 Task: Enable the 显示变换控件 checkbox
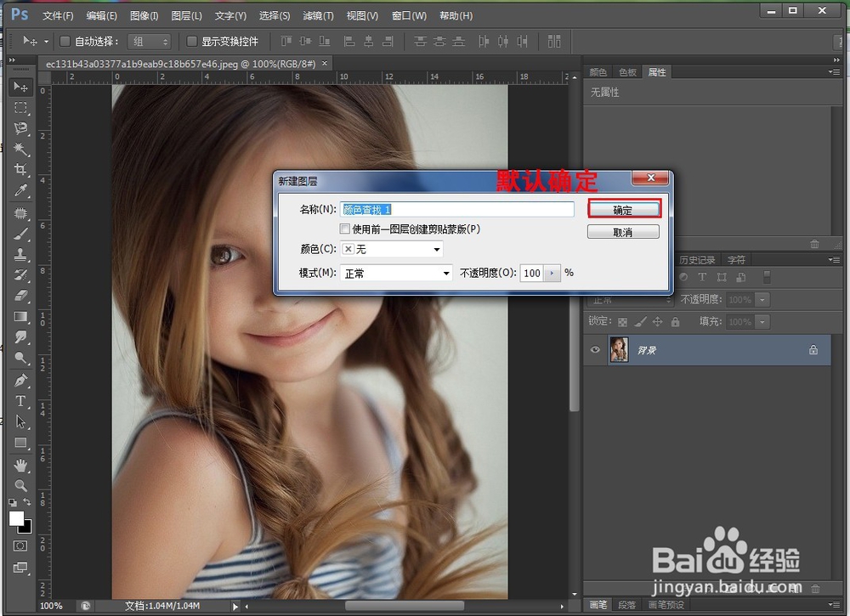coord(191,41)
